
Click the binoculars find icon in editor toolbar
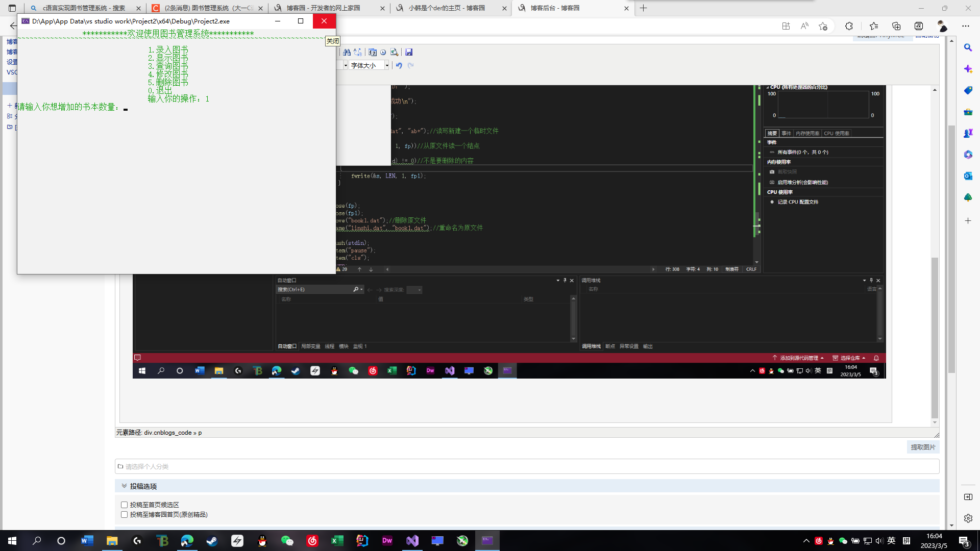pos(347,52)
